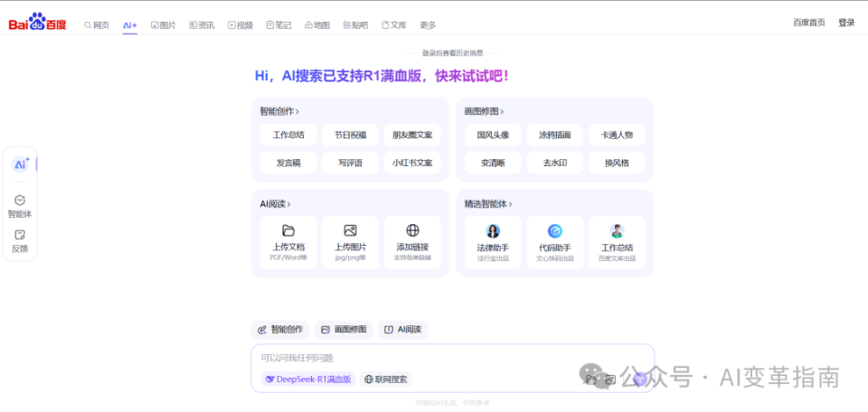Select the 小红书文案 chip
This screenshot has height=412, width=868.
[x=412, y=164]
